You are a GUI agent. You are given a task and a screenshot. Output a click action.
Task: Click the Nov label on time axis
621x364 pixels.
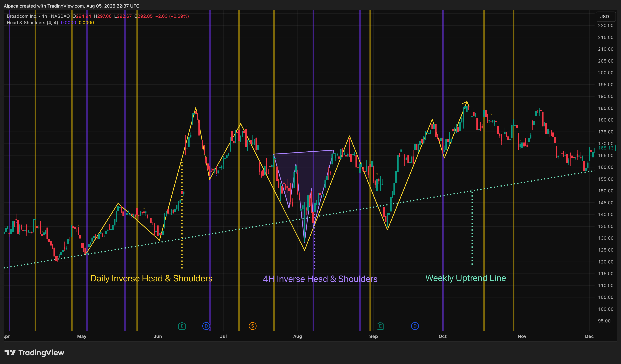tap(522, 336)
